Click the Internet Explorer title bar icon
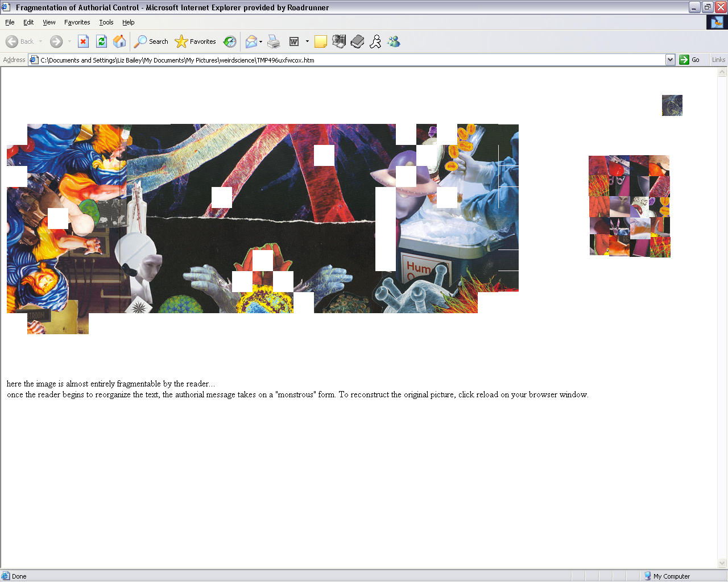This screenshot has width=728, height=582. [x=6, y=7]
